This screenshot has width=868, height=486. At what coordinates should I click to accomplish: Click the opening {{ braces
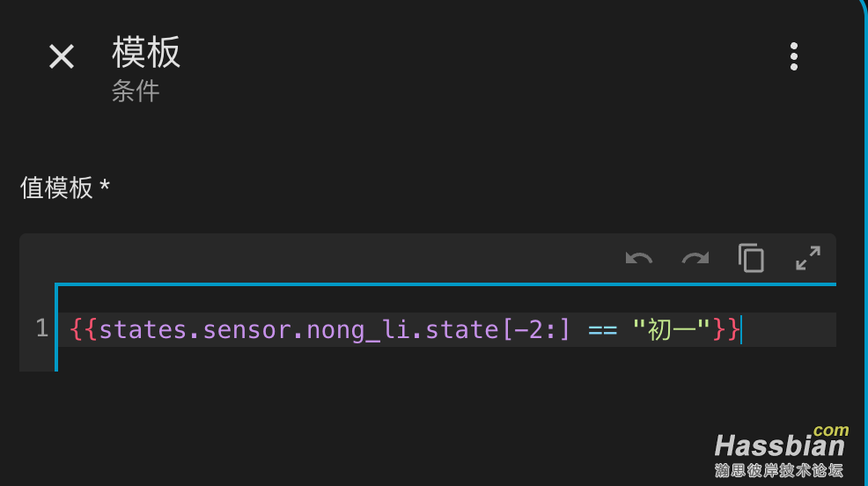(84, 329)
